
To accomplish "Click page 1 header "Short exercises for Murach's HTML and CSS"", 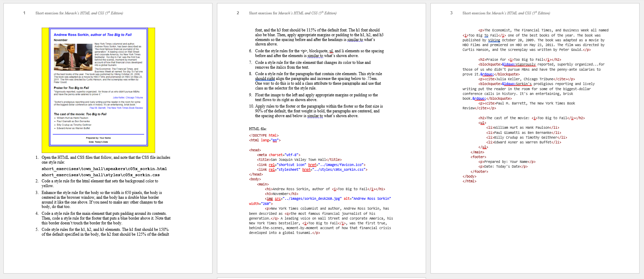I will 79,13.
